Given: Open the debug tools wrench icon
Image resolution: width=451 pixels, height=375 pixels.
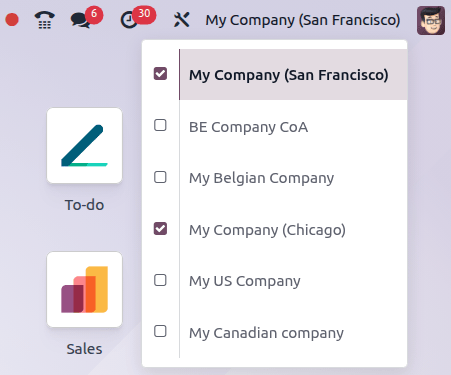Looking at the screenshot, I should coord(182,20).
